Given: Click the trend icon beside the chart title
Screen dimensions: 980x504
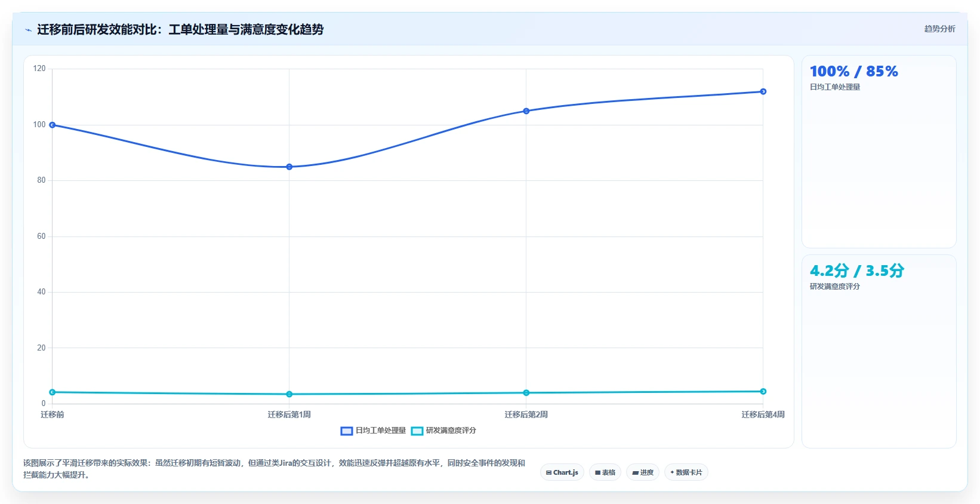Looking at the screenshot, I should [x=28, y=30].
